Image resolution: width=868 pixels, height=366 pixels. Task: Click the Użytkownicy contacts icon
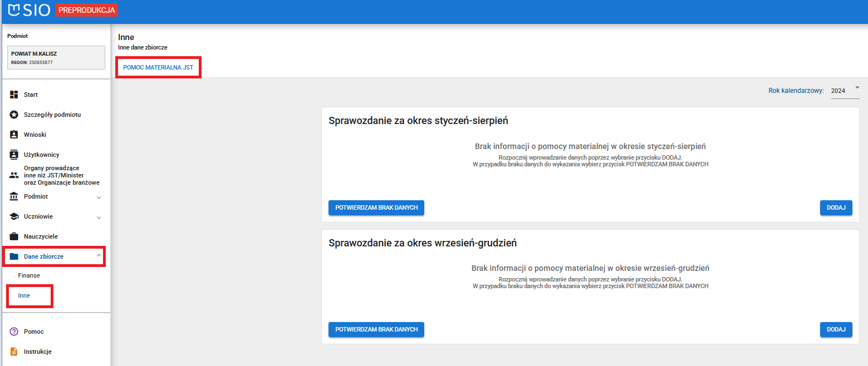click(x=14, y=155)
